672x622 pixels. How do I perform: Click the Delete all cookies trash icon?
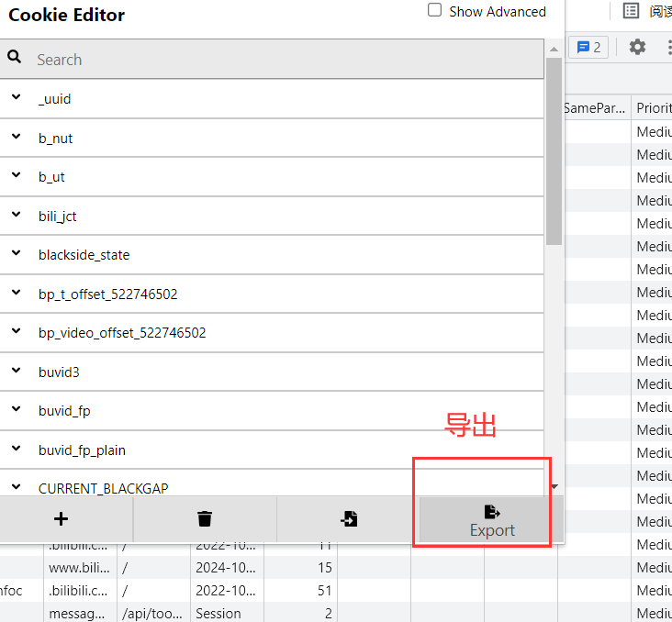(205, 518)
